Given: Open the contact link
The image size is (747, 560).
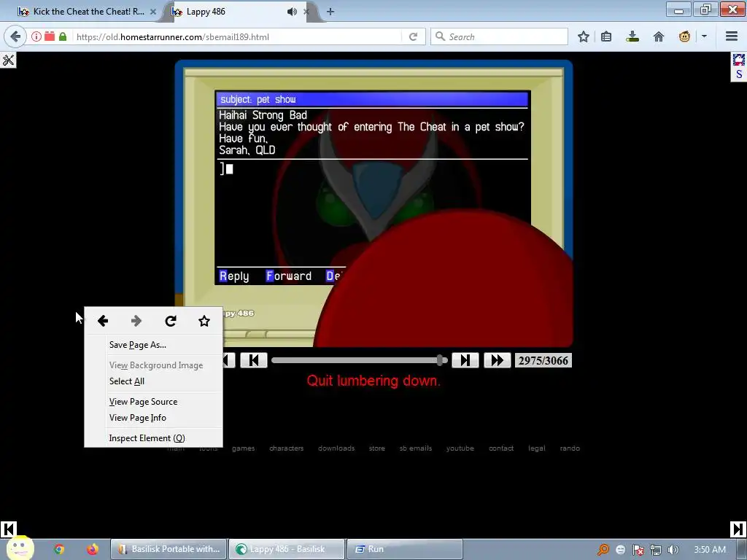Looking at the screenshot, I should [501, 448].
